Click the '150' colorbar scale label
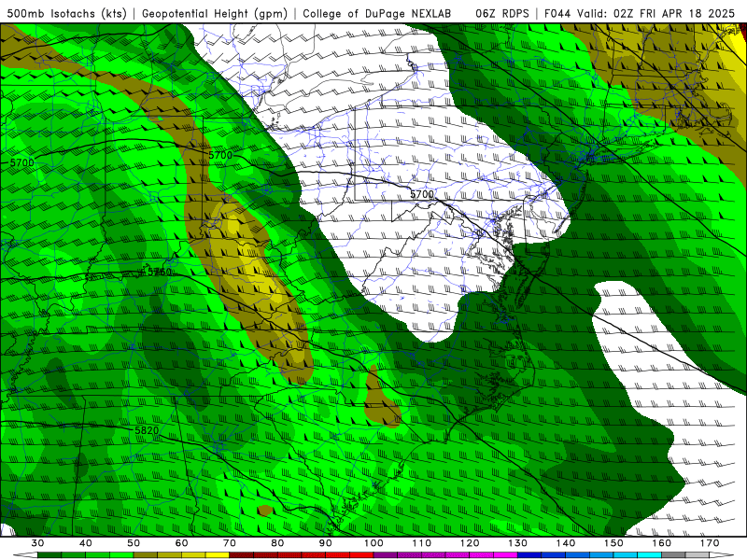Image resolution: width=747 pixels, height=560 pixels. pos(613,543)
